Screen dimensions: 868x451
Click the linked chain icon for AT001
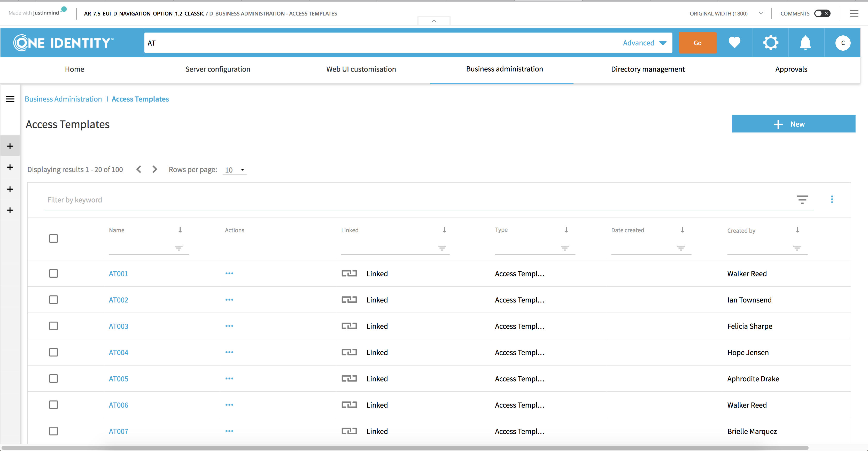(349, 273)
